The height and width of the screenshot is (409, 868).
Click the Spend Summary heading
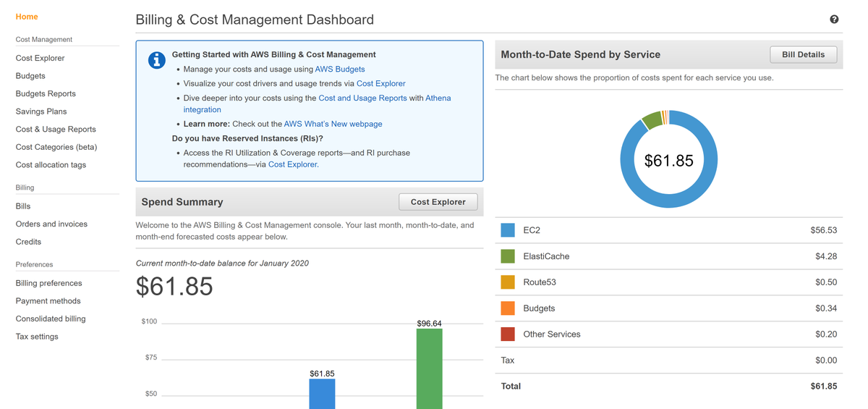click(x=182, y=202)
